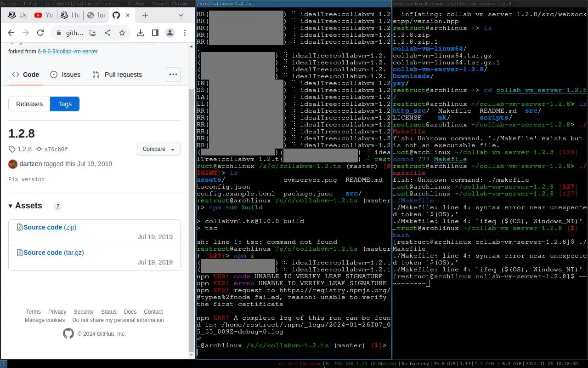
Task: Click the battery status in the bar
Action: click(x=415, y=364)
